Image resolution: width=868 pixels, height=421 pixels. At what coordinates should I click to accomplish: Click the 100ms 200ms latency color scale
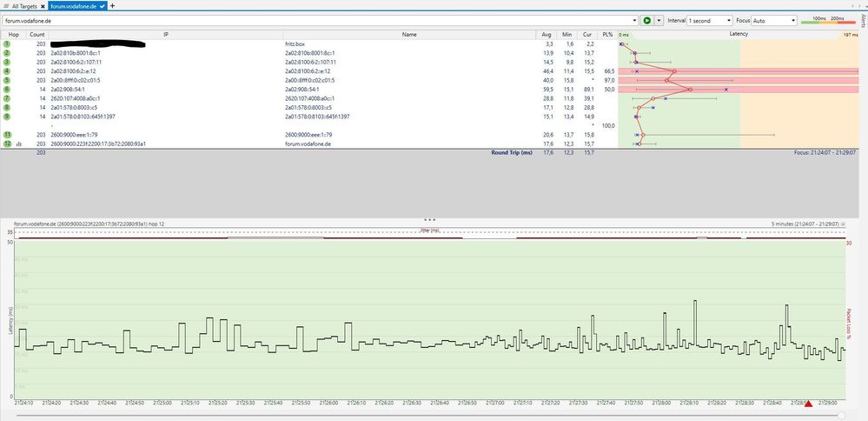829,21
